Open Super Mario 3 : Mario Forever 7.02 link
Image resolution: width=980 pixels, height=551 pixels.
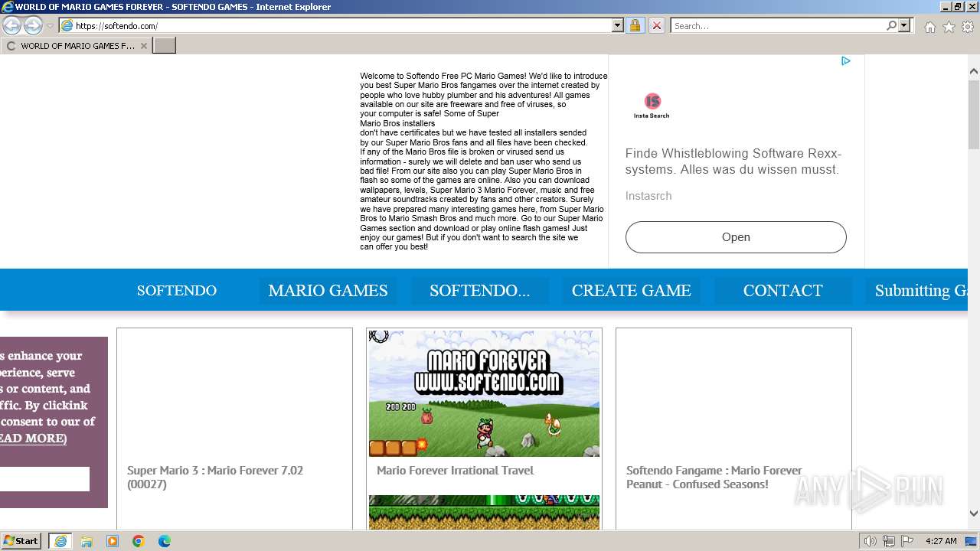[215, 477]
